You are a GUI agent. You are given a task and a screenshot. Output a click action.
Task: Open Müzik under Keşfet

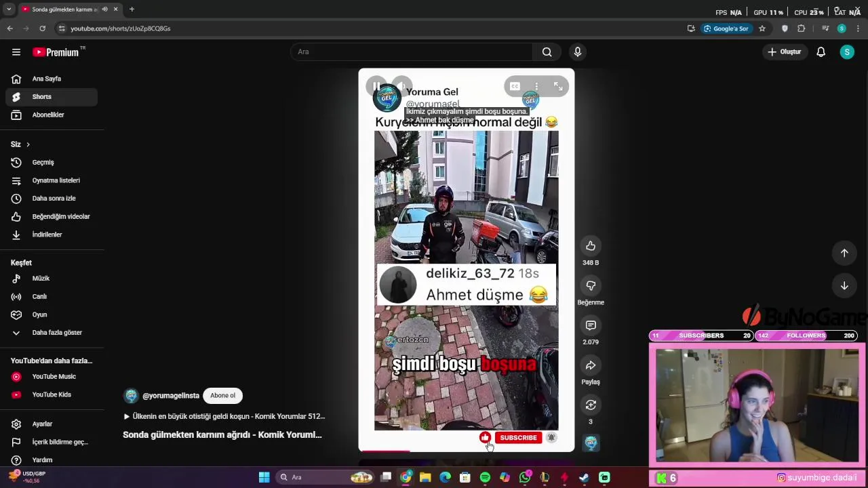[x=51, y=279]
